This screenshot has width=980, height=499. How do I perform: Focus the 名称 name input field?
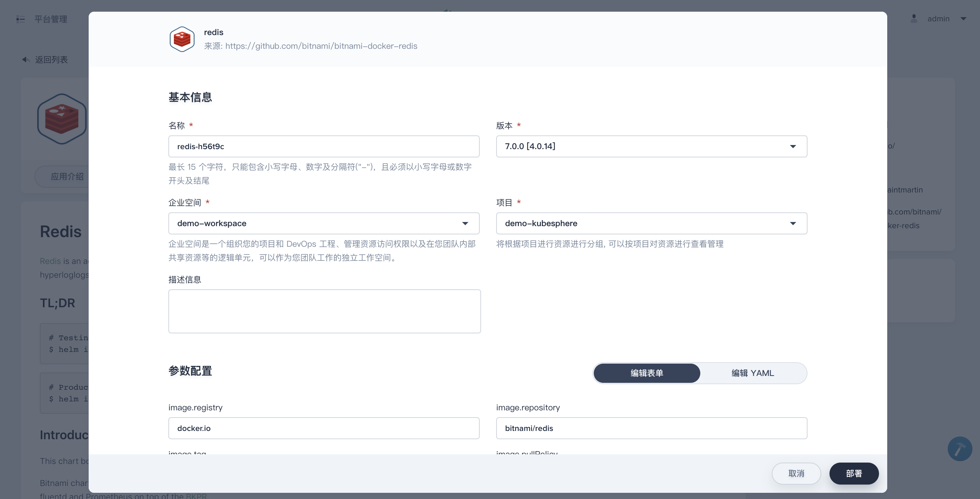tap(324, 146)
